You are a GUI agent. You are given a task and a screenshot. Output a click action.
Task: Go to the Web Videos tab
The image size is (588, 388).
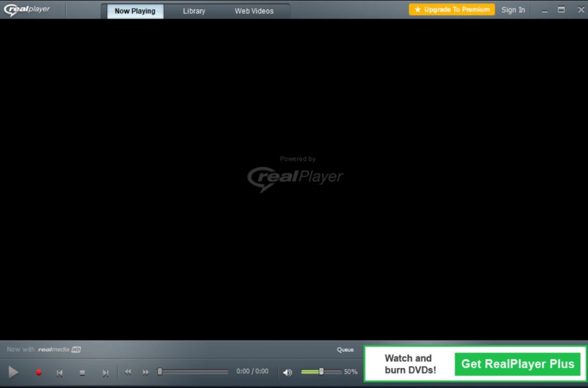tap(254, 11)
